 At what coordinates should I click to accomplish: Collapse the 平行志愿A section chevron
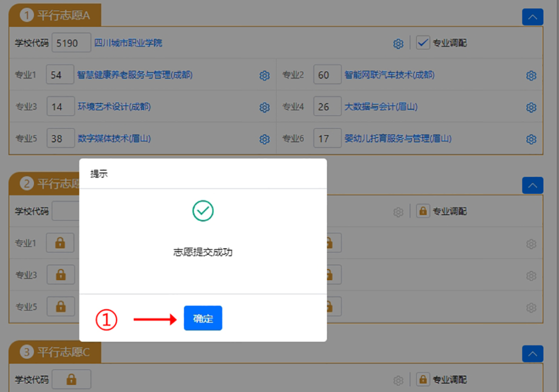click(x=533, y=17)
